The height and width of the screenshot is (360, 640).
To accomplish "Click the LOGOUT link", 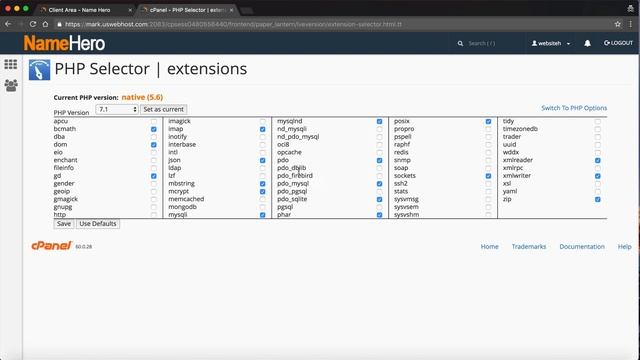I will click(x=618, y=43).
